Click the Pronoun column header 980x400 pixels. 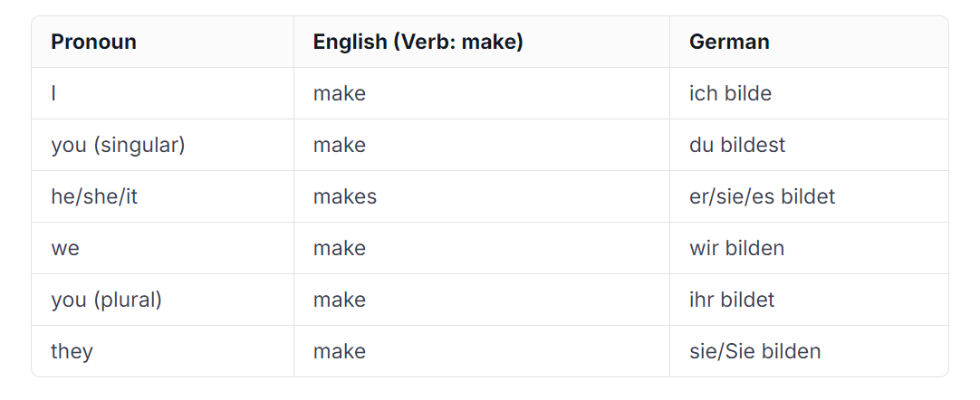94,42
